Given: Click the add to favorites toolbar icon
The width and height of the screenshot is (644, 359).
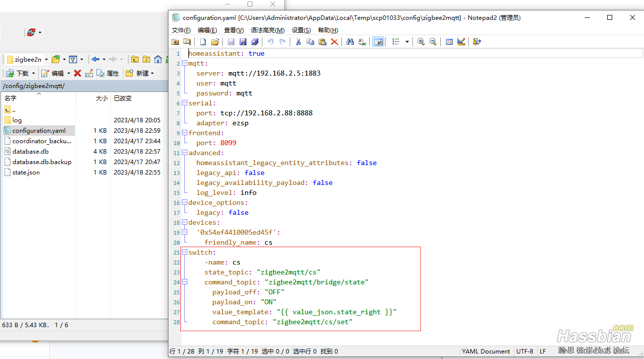Looking at the screenshot, I should [x=175, y=42].
